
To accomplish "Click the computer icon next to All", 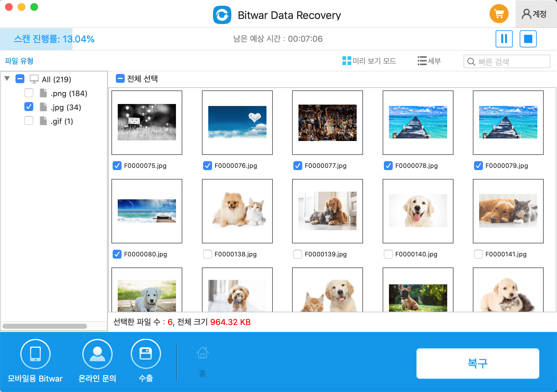I will coord(34,79).
